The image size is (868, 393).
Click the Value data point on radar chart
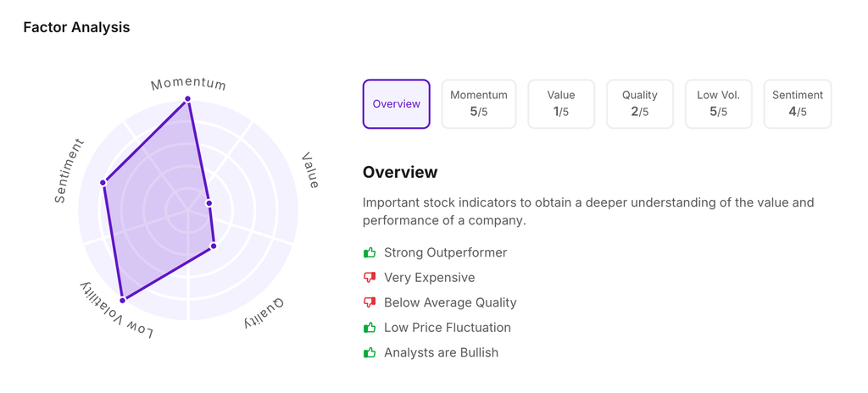pos(209,203)
